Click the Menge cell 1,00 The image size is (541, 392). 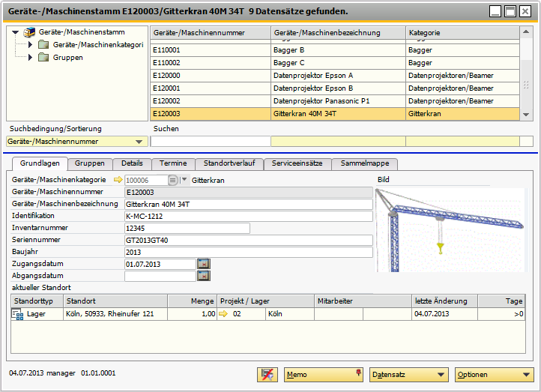192,314
